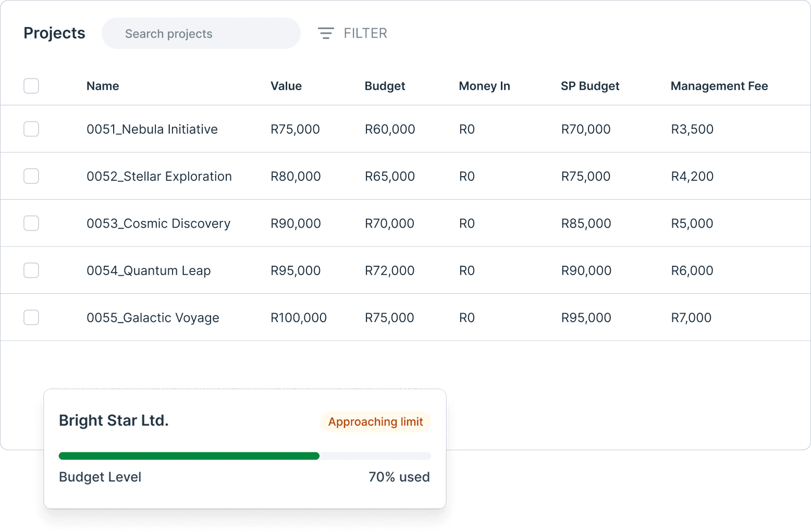Screen dimensions: 811x532
Task: Select the SP Budget column header
Action: coord(589,86)
